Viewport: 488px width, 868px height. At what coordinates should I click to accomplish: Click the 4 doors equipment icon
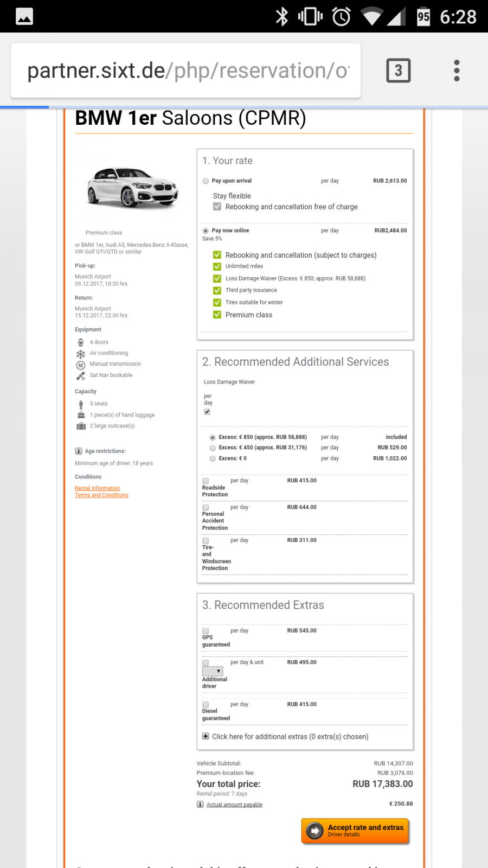pos(81,342)
